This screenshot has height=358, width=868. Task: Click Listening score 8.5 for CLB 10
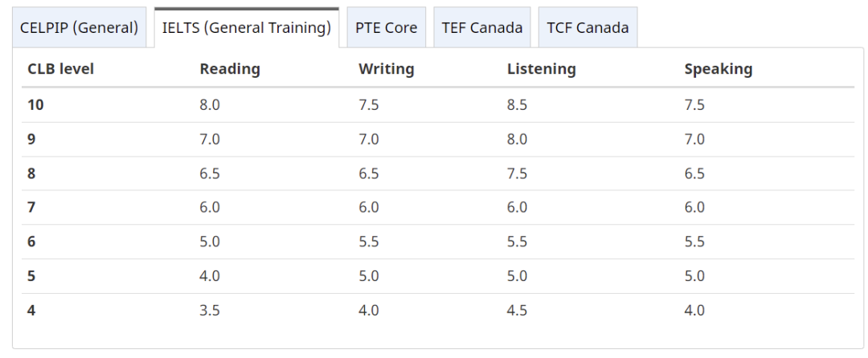tap(517, 104)
